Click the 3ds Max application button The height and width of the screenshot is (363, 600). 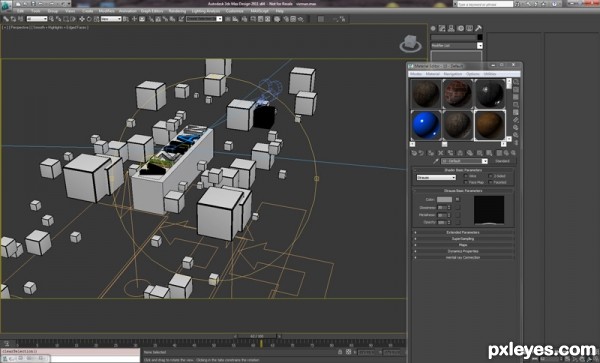tap(6, 6)
